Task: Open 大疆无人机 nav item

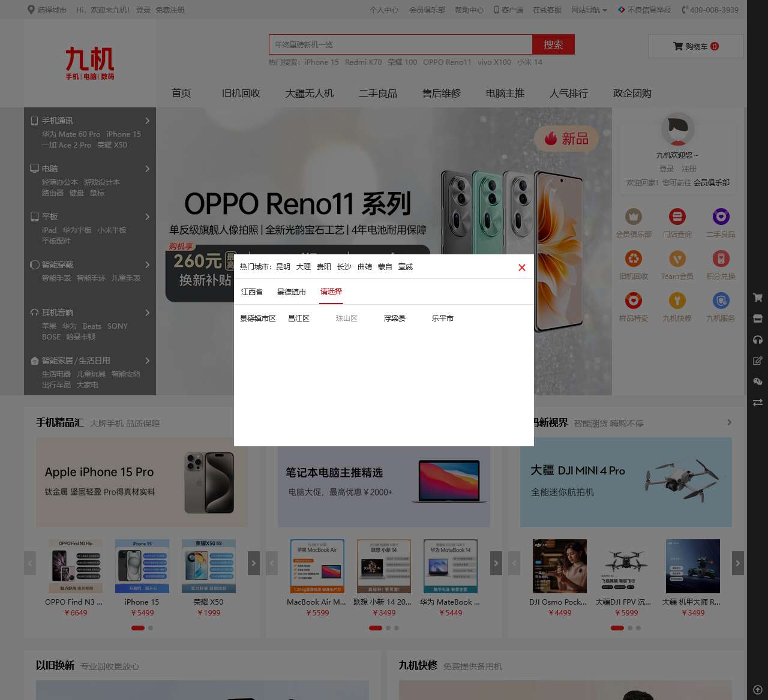Action: coord(310,93)
